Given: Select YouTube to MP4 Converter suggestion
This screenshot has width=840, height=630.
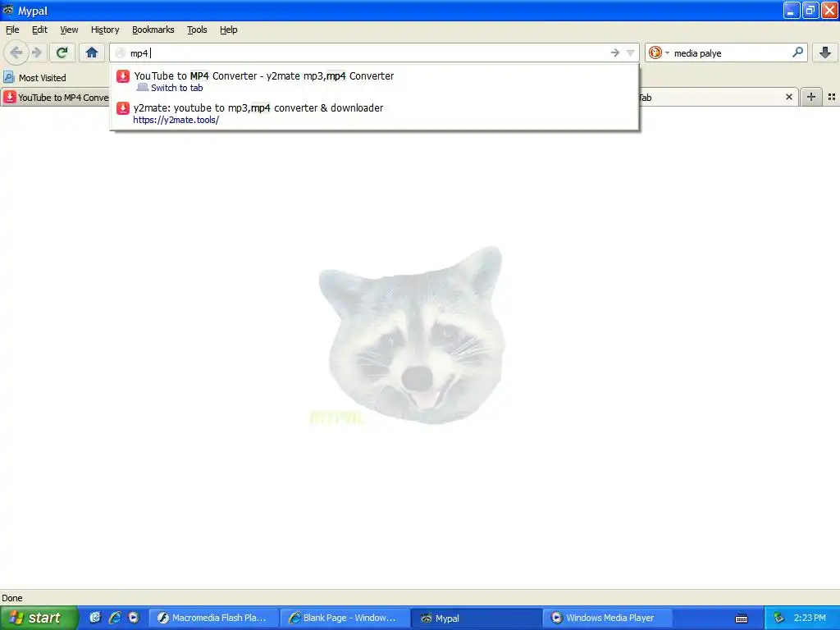Looking at the screenshot, I should (x=374, y=81).
